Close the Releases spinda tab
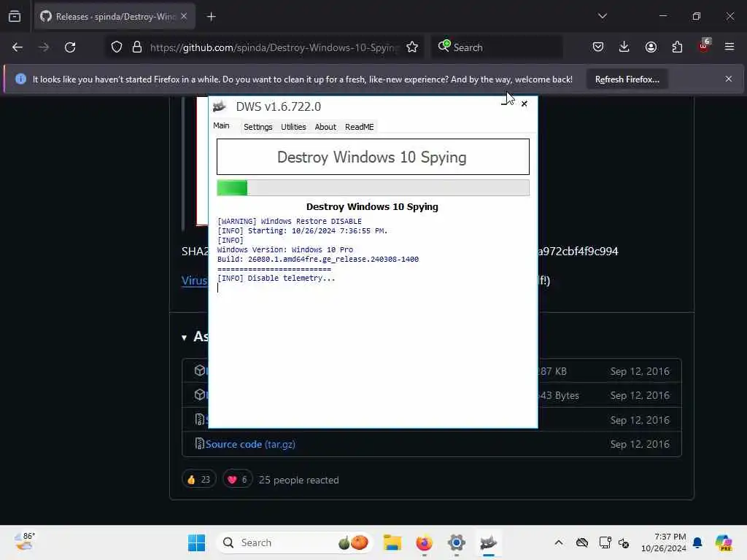Screen dimensions: 747x560 pyautogui.click(x=184, y=16)
